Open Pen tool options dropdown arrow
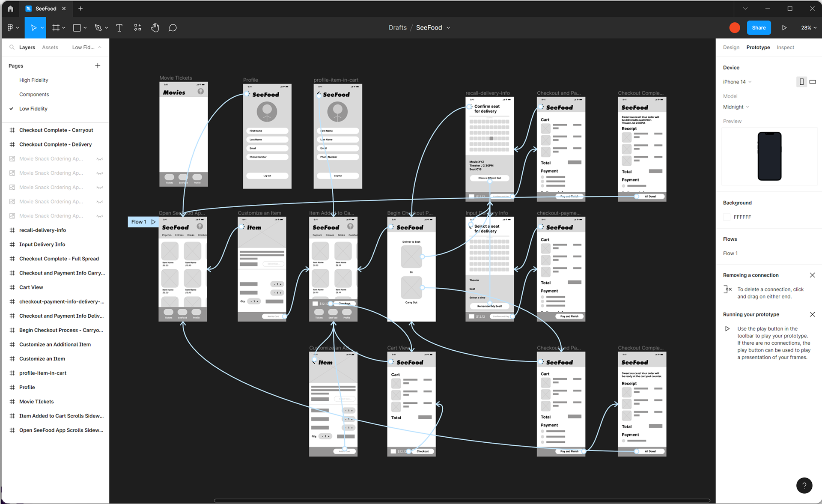 pyautogui.click(x=107, y=28)
